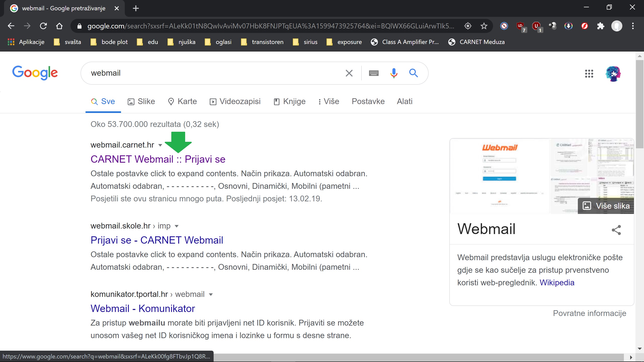Switch to the Knjige tab
644x362 pixels.
tap(290, 101)
